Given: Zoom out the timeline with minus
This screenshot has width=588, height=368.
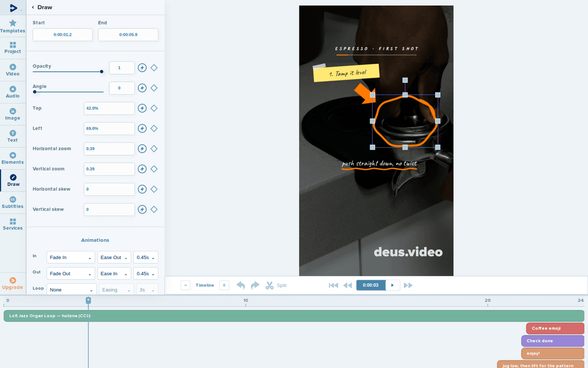Looking at the screenshot, I should pyautogui.click(x=186, y=285).
